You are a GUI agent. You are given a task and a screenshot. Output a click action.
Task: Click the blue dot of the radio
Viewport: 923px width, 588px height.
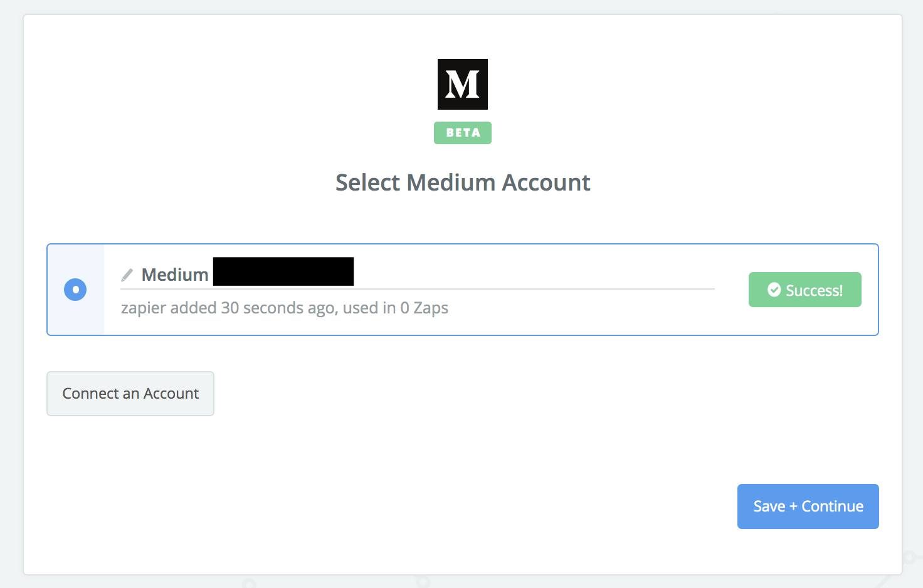pyautogui.click(x=75, y=290)
